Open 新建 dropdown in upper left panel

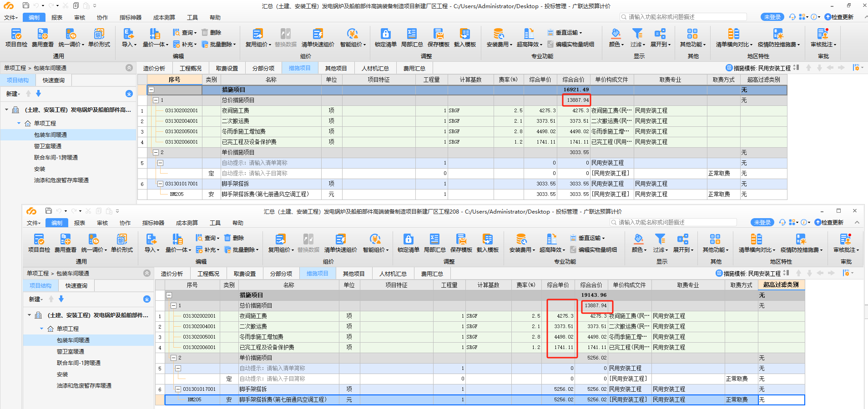13,94
